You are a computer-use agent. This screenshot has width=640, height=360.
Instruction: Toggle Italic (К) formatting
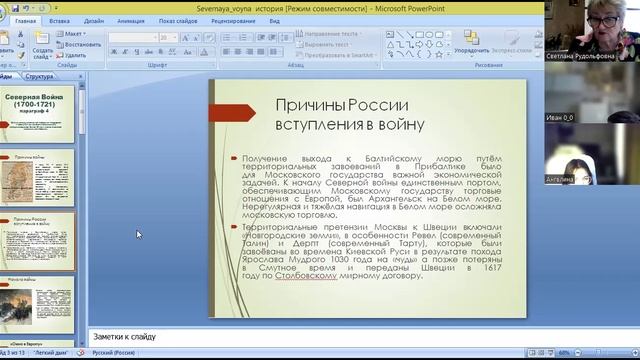tap(125, 52)
